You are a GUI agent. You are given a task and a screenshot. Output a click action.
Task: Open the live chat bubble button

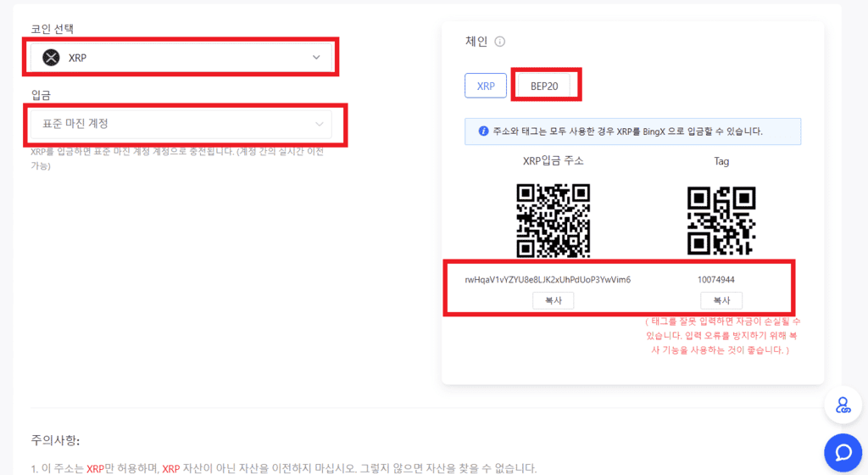843,453
